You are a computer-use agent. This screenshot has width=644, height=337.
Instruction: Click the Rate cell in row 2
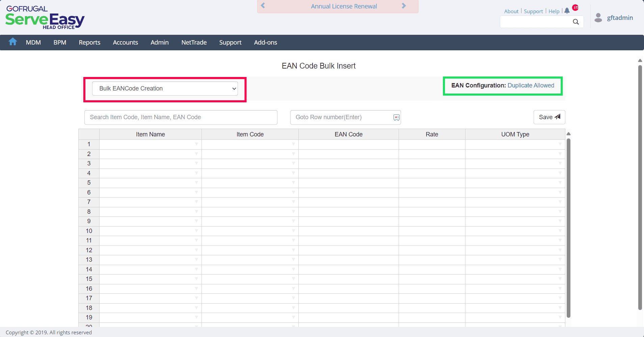[x=432, y=154]
